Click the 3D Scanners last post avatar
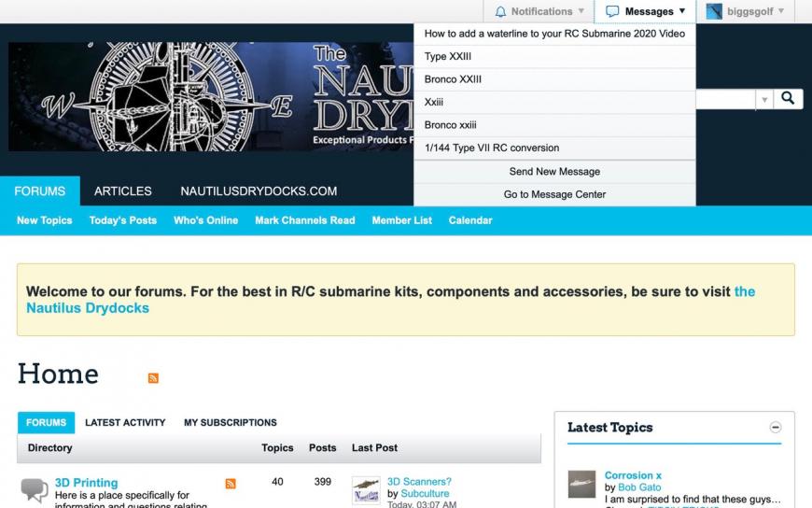This screenshot has height=508, width=812. pyautogui.click(x=366, y=490)
